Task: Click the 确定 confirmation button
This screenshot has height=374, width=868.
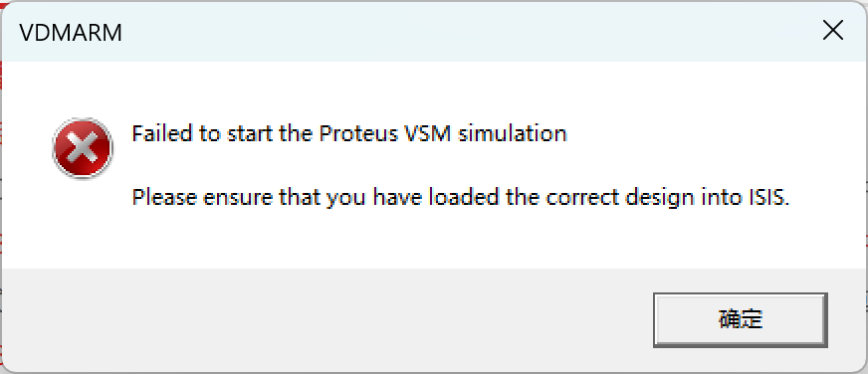Action: (x=741, y=319)
